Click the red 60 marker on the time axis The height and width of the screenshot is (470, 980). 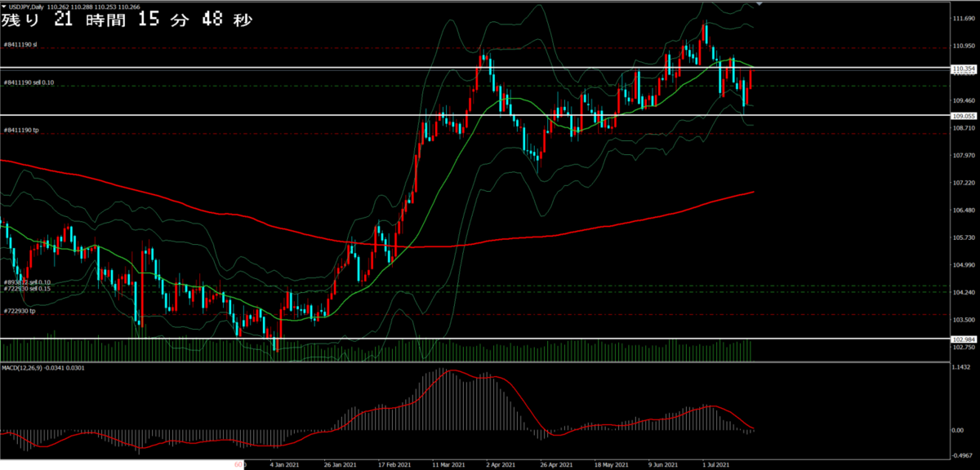(239, 465)
